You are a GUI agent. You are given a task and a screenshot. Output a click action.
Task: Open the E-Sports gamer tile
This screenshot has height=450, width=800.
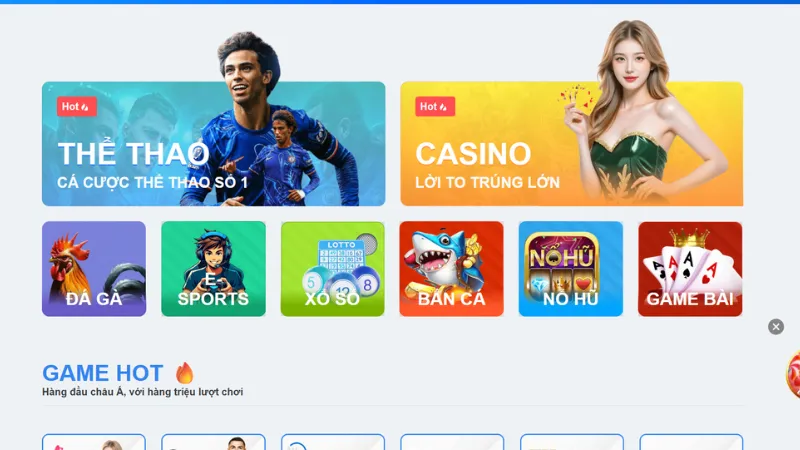point(213,269)
